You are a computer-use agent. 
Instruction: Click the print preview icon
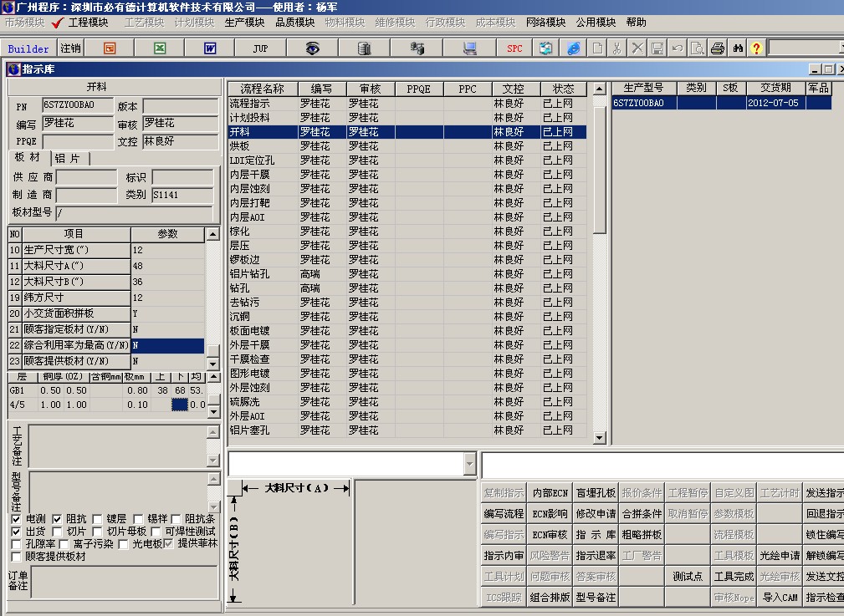pos(697,48)
